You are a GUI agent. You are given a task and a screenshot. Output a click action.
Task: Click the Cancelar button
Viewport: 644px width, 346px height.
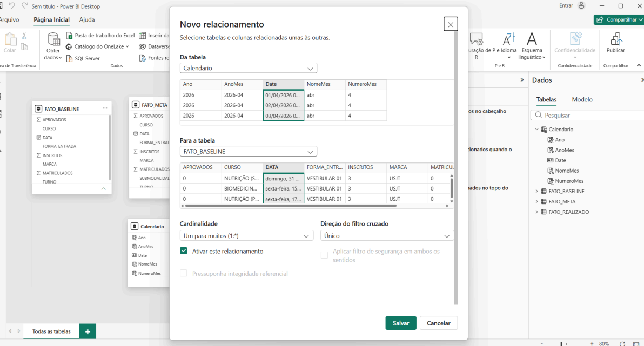coord(439,323)
